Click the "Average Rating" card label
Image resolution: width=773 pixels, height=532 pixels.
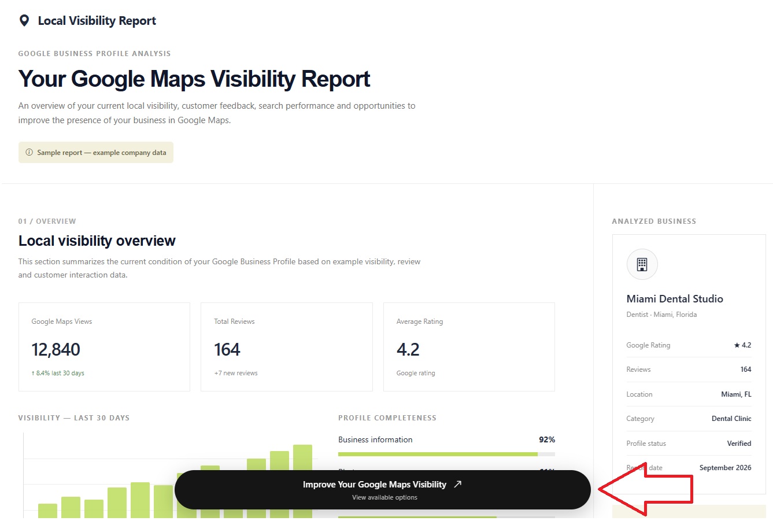[420, 322]
